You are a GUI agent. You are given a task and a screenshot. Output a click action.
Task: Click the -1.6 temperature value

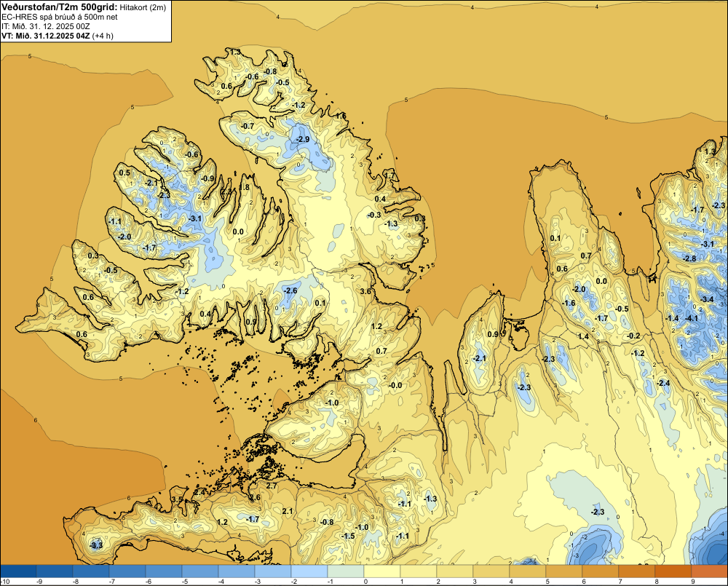pyautogui.click(x=569, y=304)
